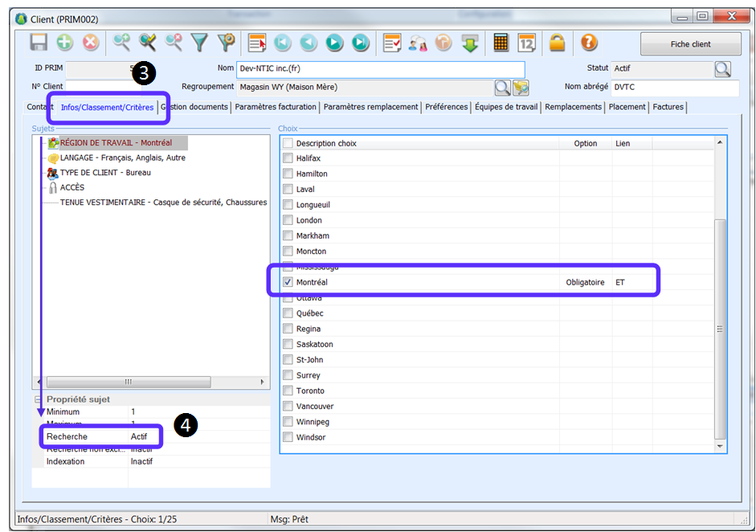756x532 pixels.
Task: Open the Paramètres facturation tab
Action: click(x=276, y=107)
